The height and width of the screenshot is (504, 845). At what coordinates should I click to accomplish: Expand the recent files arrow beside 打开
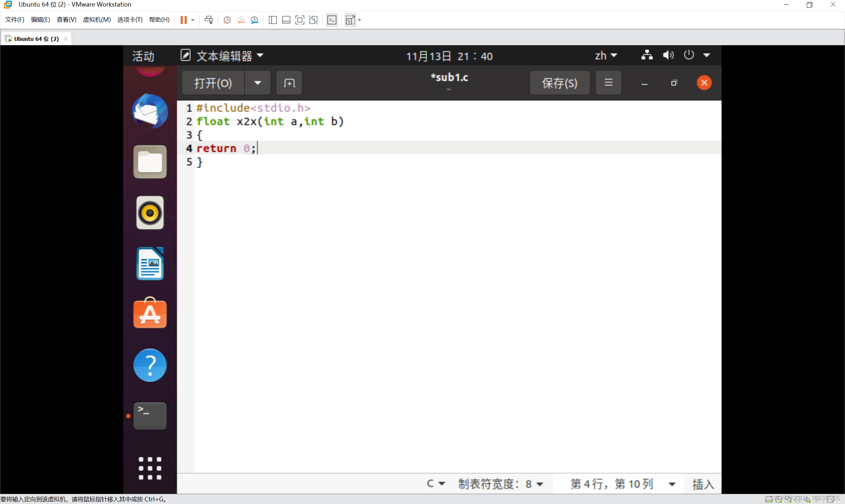pyautogui.click(x=257, y=83)
